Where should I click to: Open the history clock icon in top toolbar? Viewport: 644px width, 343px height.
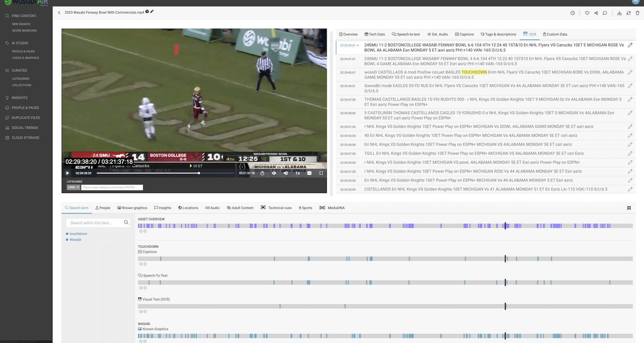click(573, 13)
